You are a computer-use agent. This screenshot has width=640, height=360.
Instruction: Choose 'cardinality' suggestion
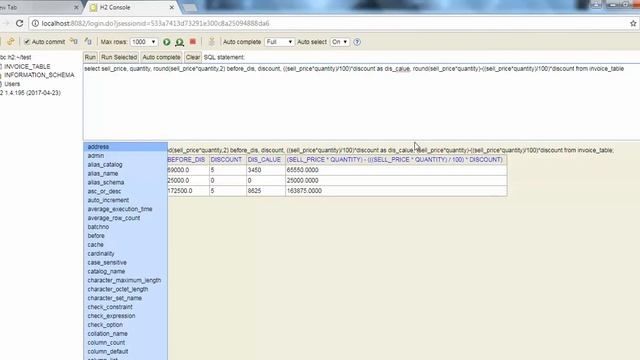pyautogui.click(x=126, y=253)
